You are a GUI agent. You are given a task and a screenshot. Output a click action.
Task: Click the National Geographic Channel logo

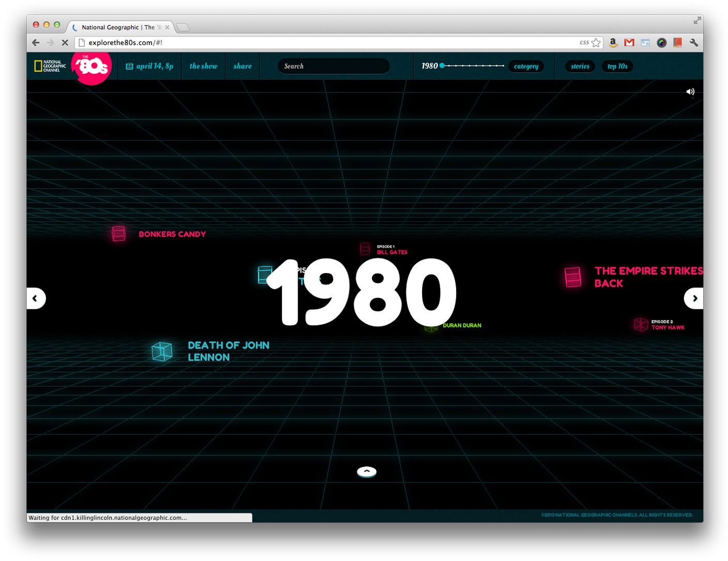(50, 66)
